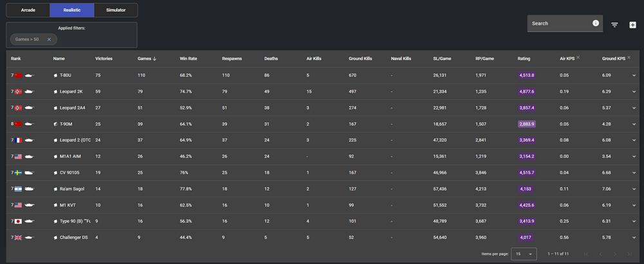Open the Items per page dropdown
Screen dimensions: 644x264
click(x=524, y=254)
